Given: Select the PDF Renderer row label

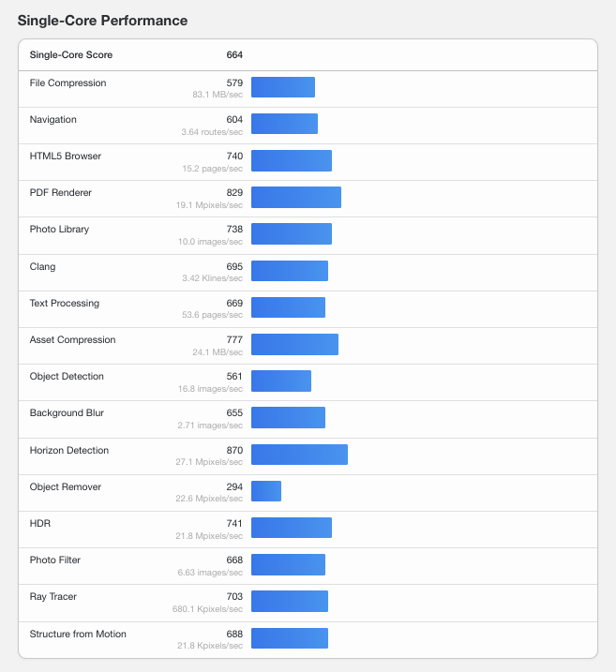Looking at the screenshot, I should pyautogui.click(x=60, y=193).
